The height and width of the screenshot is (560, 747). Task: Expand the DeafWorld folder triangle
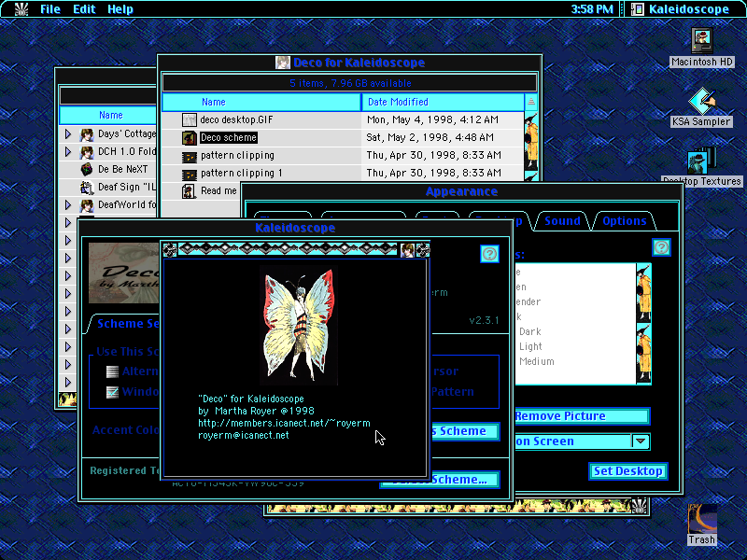(67, 205)
